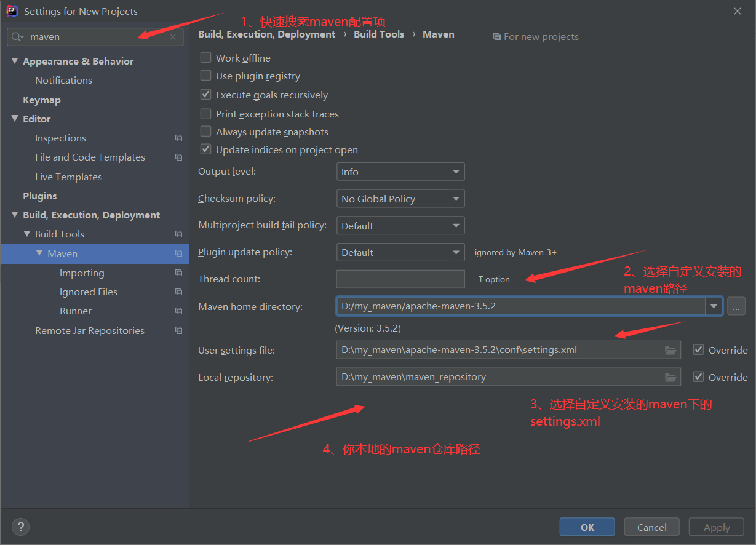Toggle Override checkbox for Local repository
The image size is (756, 545).
pyautogui.click(x=698, y=377)
